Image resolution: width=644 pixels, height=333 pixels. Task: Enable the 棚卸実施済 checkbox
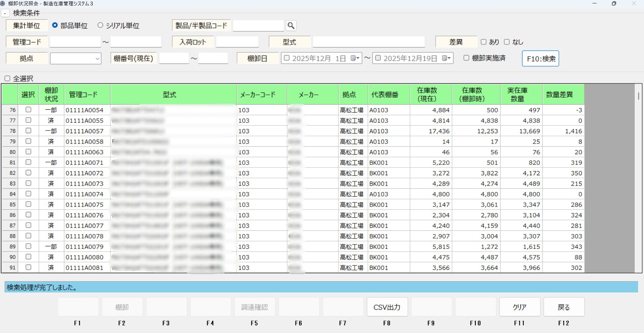466,58
